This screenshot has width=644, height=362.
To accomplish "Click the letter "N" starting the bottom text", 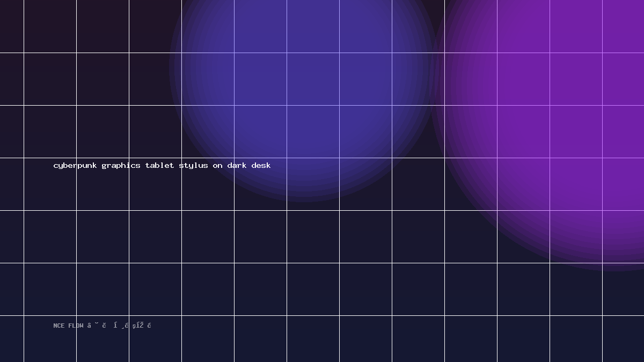I will 55,326.
